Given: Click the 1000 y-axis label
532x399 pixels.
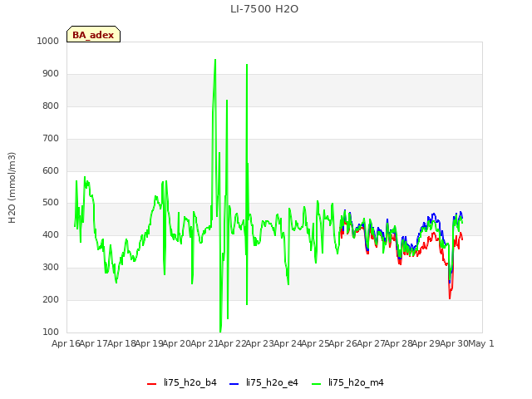Looking at the screenshot, I should point(48,41).
